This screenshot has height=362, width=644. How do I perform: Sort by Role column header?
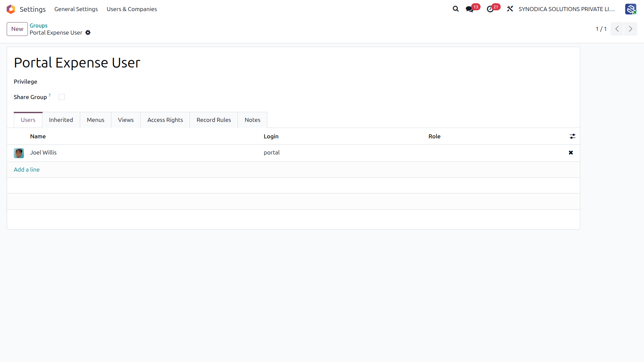(x=434, y=136)
